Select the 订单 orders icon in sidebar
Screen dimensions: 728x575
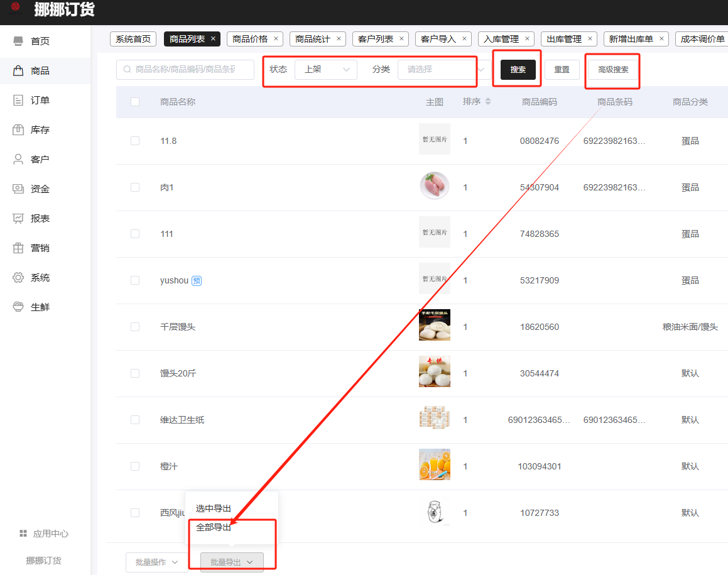pos(19,101)
